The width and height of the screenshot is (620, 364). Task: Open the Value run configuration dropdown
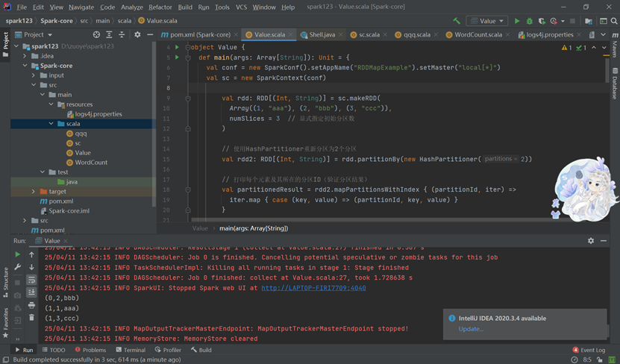(x=486, y=21)
